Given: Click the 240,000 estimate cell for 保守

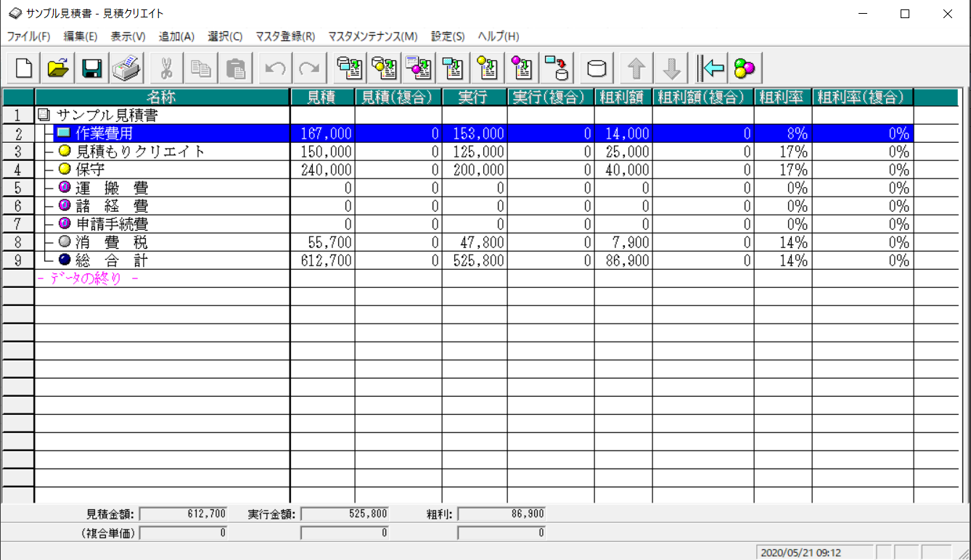Looking at the screenshot, I should [x=322, y=169].
